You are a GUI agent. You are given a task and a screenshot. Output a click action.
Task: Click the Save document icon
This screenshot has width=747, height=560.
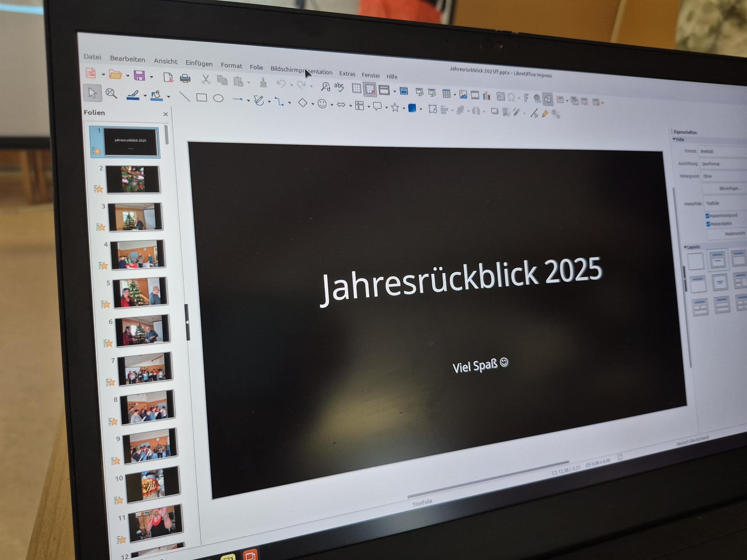coord(139,76)
